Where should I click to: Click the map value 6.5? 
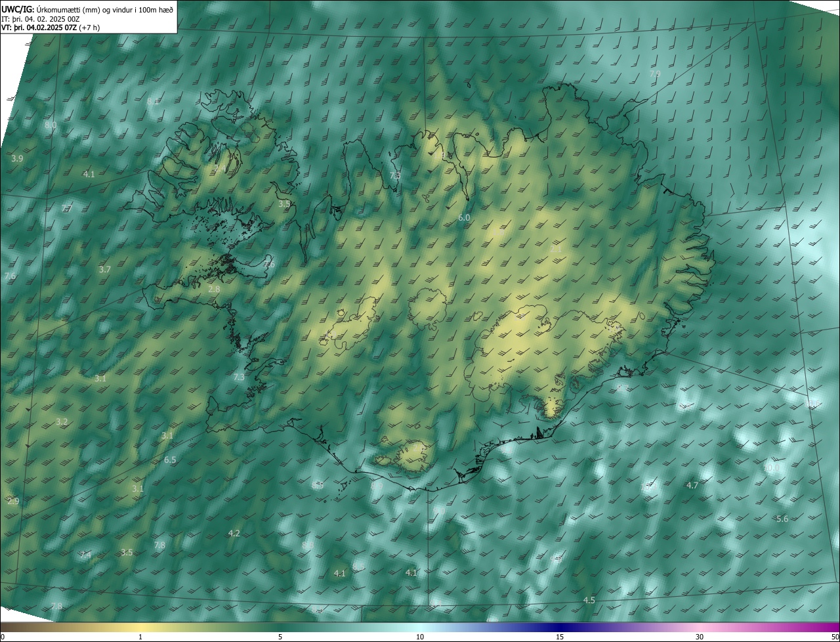170,460
